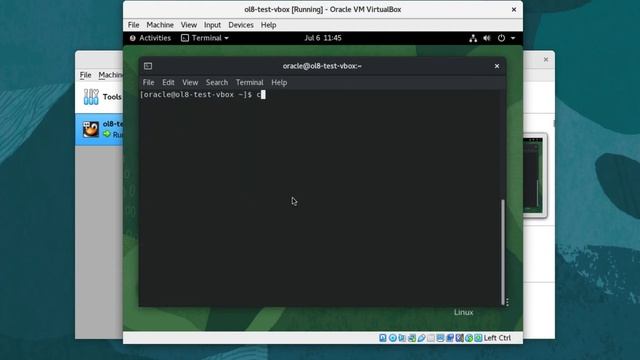
Task: Click the volume icon in GNOME top bar
Action: [487, 38]
